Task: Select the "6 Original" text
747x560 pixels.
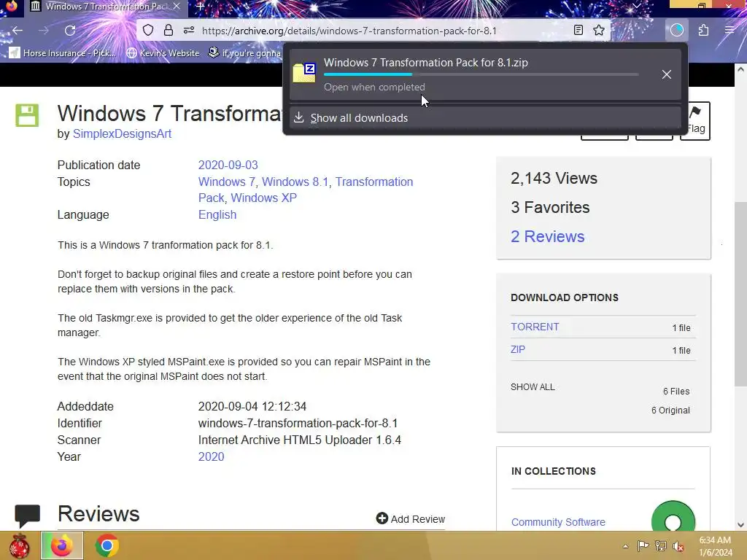Action: [x=670, y=410]
